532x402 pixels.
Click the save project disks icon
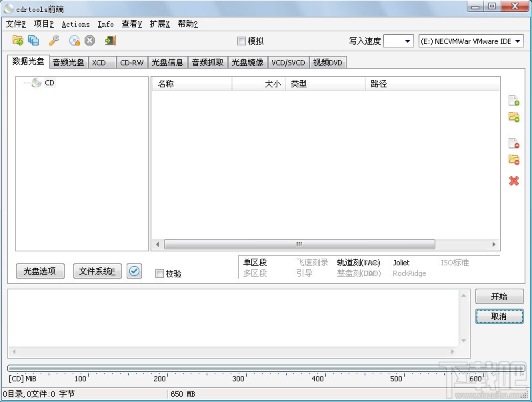[x=33, y=41]
